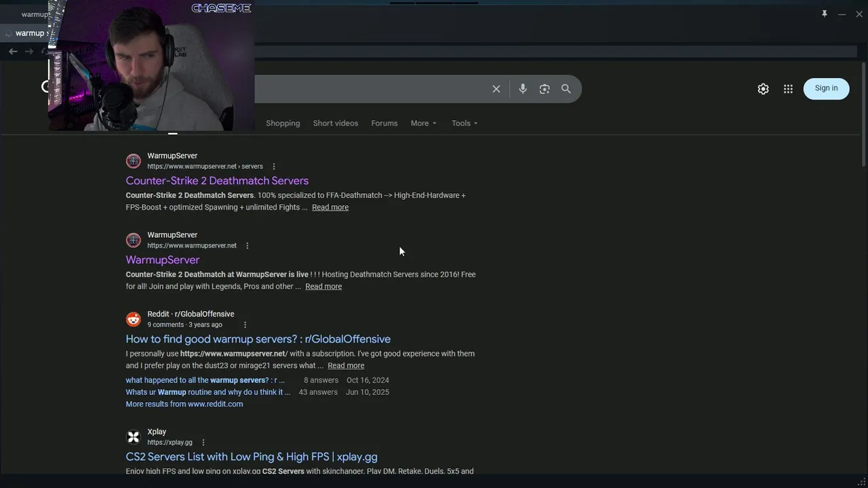The height and width of the screenshot is (488, 868).
Task: Switch to the Forums tab
Action: pos(384,123)
